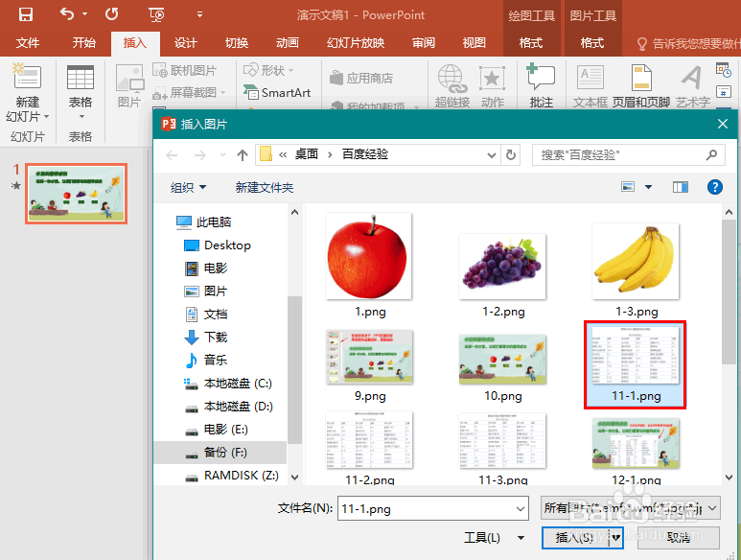The height and width of the screenshot is (560, 741).
Task: Switch to the 视图 tab
Action: point(474,43)
